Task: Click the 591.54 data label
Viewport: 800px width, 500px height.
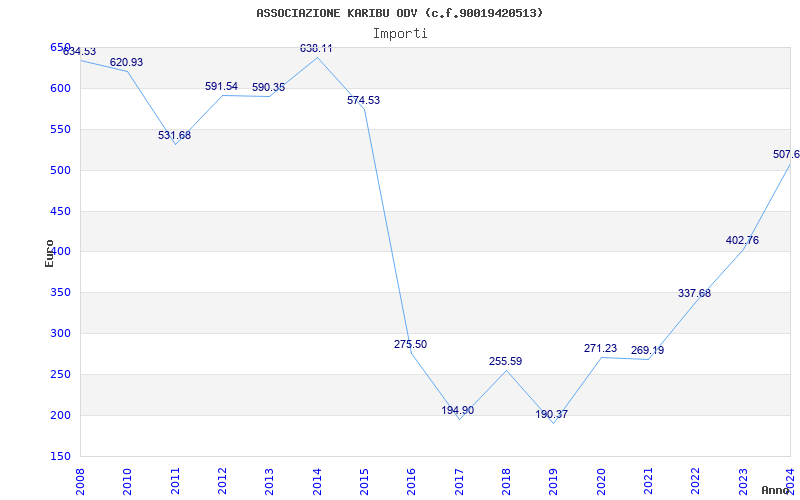Action: click(x=221, y=86)
